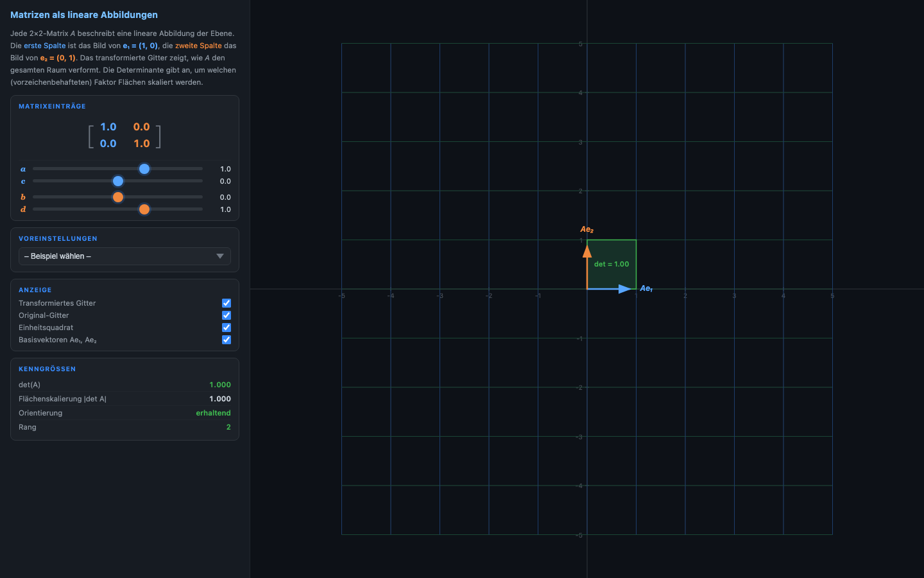Click the orange slider handle for b

[118, 197]
